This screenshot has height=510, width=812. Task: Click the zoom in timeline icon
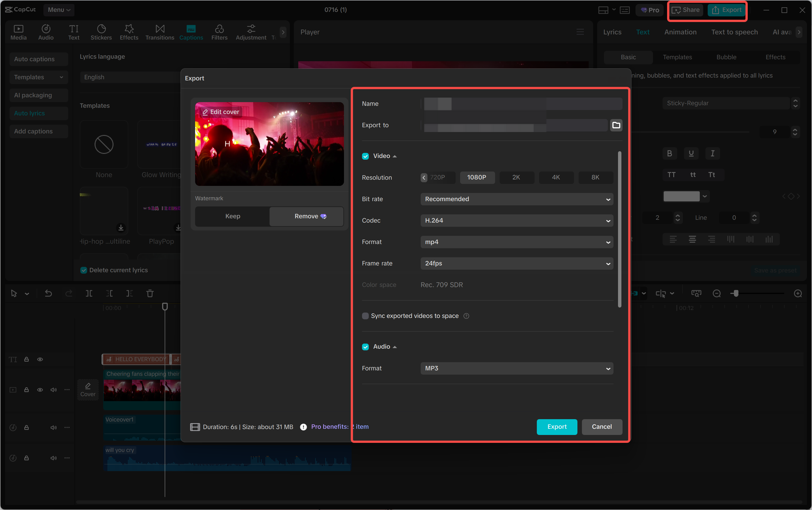pos(798,293)
